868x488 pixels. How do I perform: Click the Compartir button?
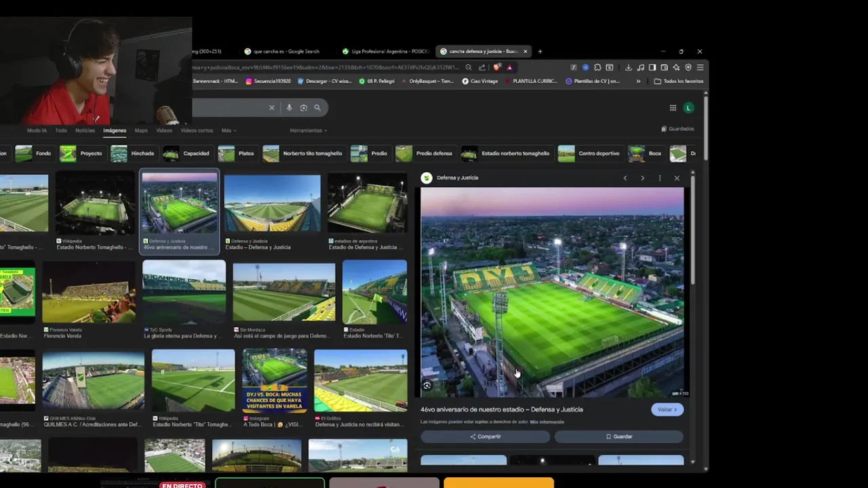tap(486, 436)
